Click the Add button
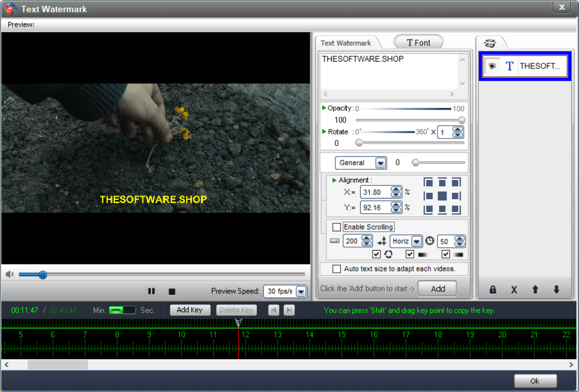 [x=438, y=289]
